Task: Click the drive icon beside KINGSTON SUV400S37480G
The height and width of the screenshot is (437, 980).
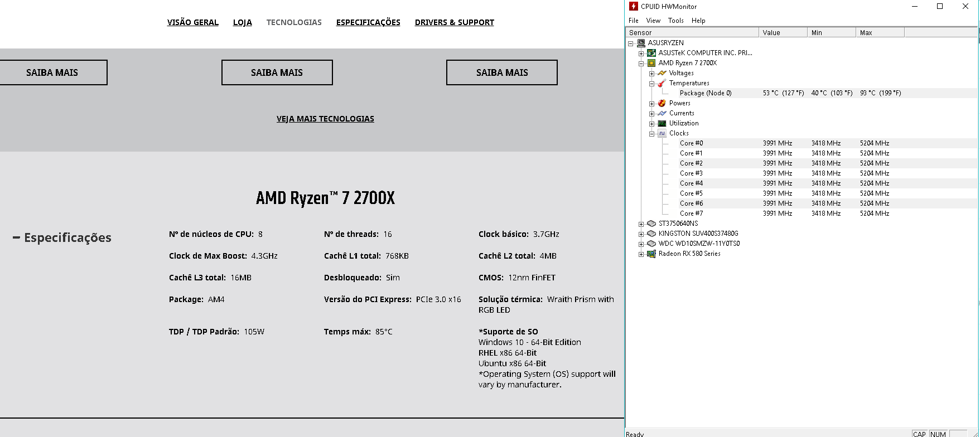Action: coord(651,234)
